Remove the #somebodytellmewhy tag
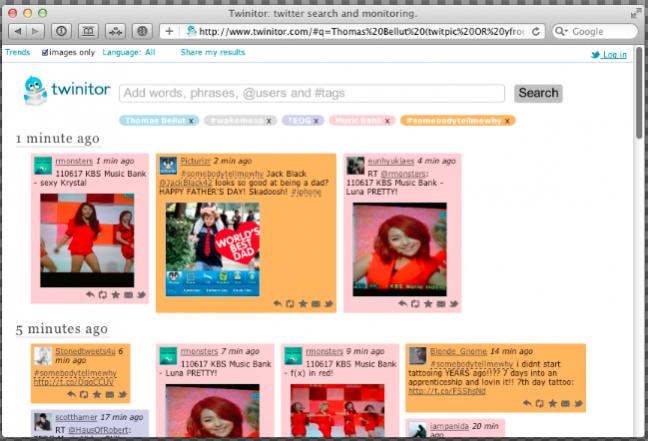Screen dimensions: 648x441 pos(507,121)
